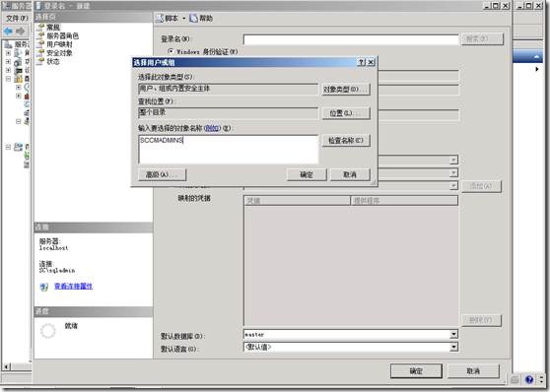Click the SCCMADMINS object name input box
Screen dimensions: 550x392
coord(229,149)
